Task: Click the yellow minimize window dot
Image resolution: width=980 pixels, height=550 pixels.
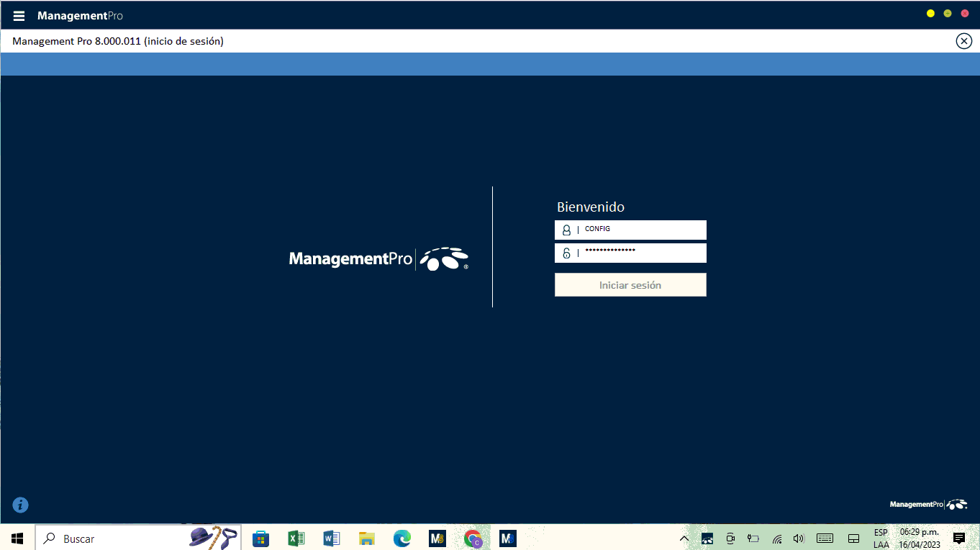Action: coord(930,14)
